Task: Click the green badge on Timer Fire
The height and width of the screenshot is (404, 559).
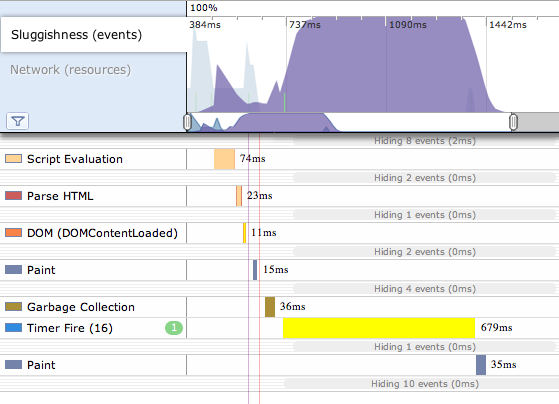Action: [174, 328]
